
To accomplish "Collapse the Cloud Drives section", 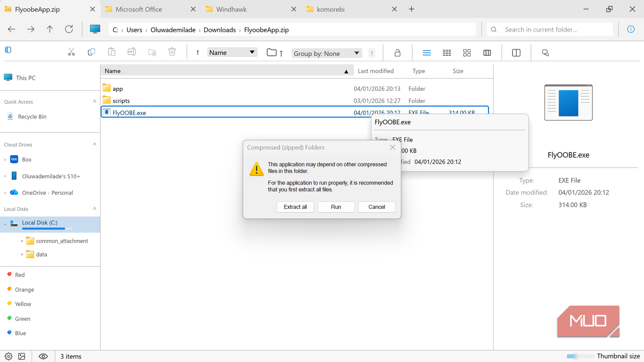I will point(94,144).
